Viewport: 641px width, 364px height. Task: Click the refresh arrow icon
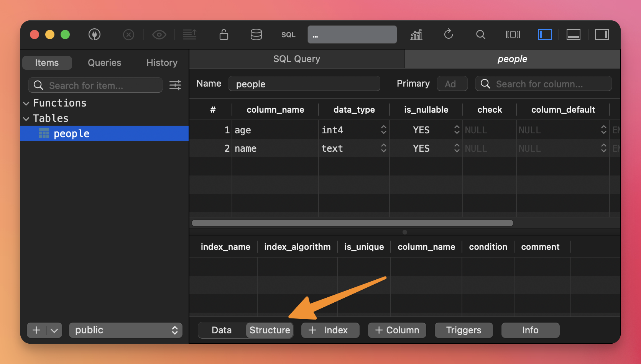pos(449,35)
